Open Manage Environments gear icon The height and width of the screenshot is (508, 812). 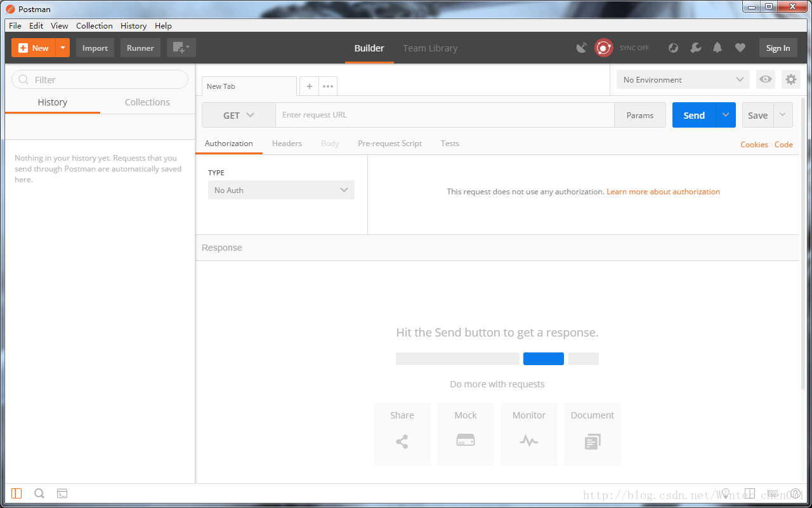(x=790, y=79)
